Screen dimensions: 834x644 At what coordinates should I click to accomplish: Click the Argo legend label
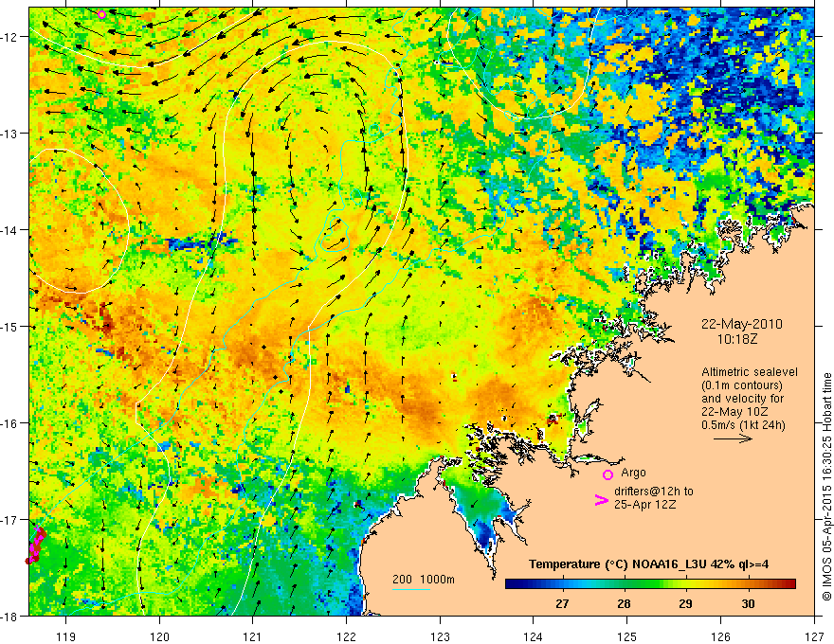[633, 473]
